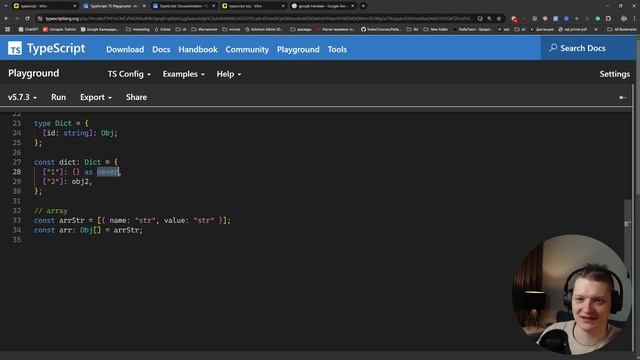Expand the Examples dropdown

point(183,74)
